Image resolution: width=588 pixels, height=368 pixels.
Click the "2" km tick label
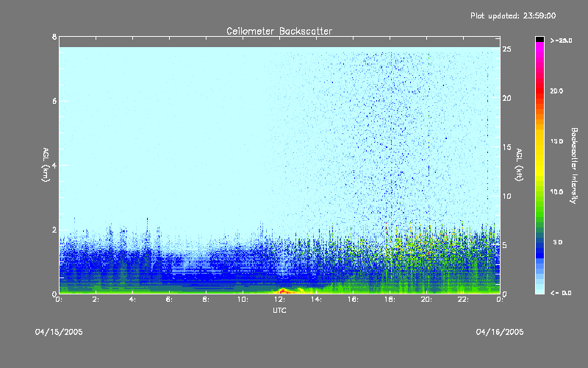click(54, 230)
